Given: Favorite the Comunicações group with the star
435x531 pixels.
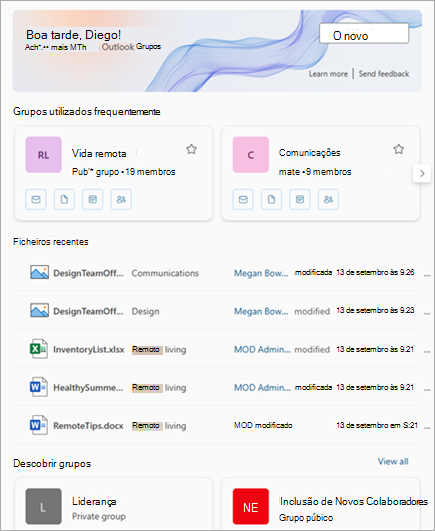Looking at the screenshot, I should point(399,149).
